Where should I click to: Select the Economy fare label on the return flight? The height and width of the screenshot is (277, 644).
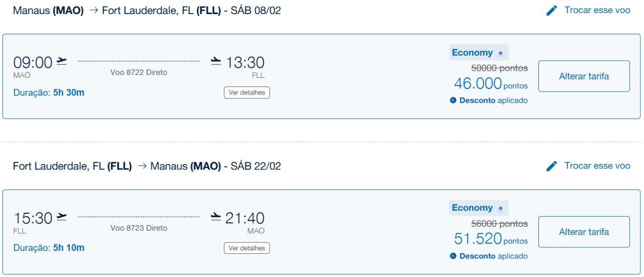pyautogui.click(x=472, y=208)
